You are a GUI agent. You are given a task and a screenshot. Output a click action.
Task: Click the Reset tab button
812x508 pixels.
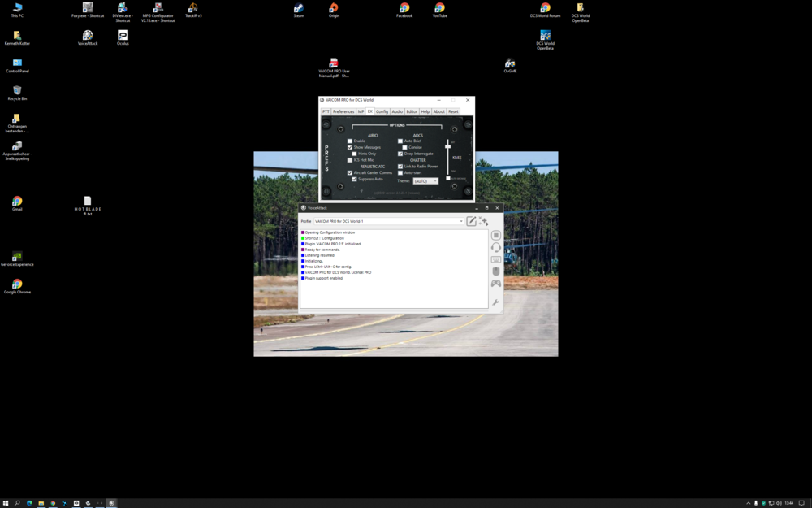(x=453, y=111)
